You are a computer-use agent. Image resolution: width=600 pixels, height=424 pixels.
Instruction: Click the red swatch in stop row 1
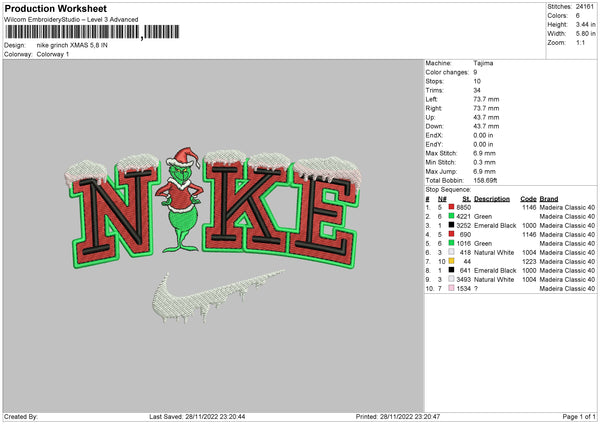pos(451,207)
